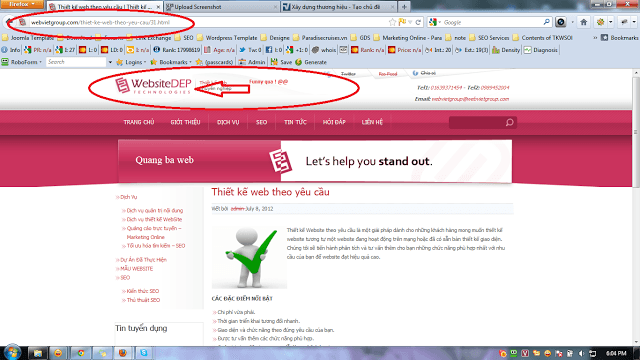This screenshot has width=640, height=360.
Task: Click Thủ thuật SEO sidebar link
Action: (143, 300)
